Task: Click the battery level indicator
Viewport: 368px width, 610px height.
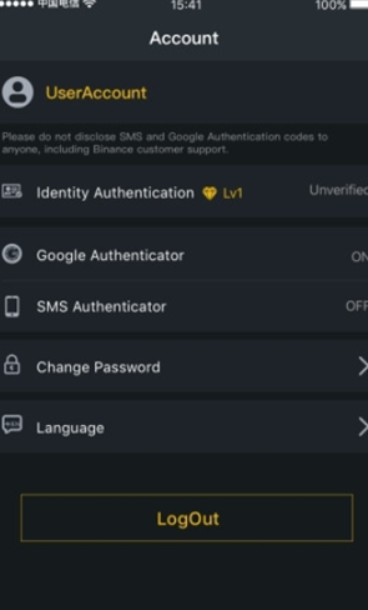Action: tap(359, 4)
